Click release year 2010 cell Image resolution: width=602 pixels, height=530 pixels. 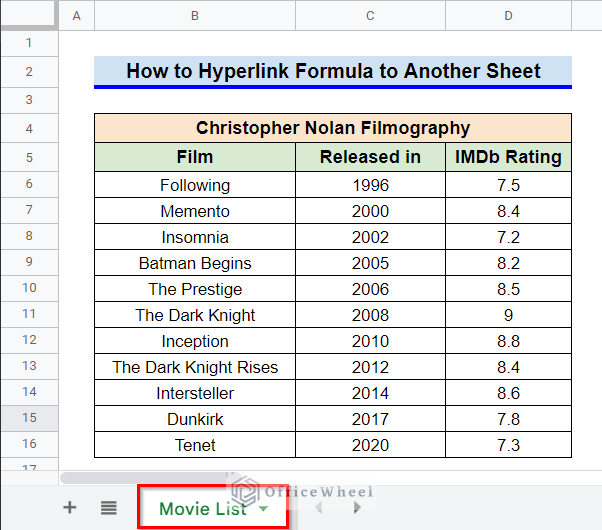point(370,341)
